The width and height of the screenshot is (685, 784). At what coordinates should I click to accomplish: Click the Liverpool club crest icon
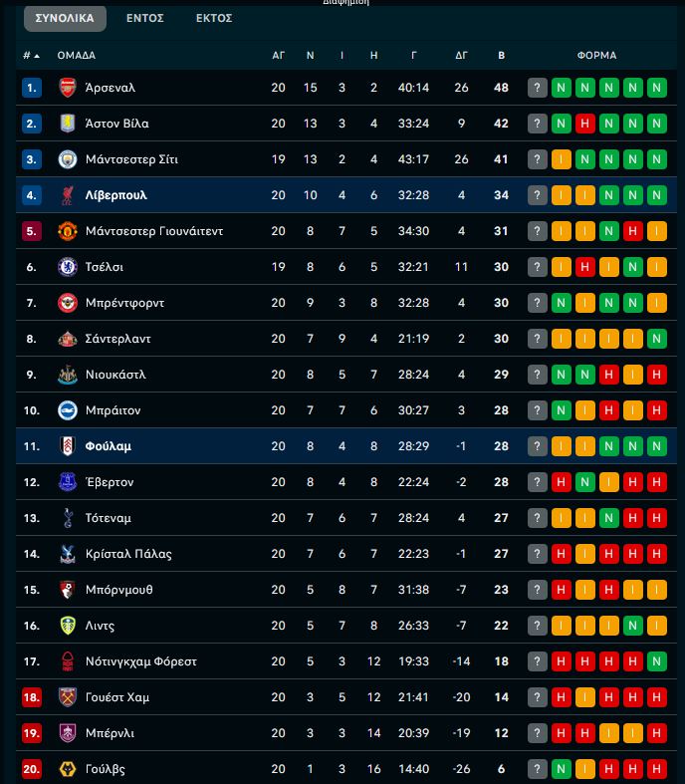pyautogui.click(x=68, y=195)
